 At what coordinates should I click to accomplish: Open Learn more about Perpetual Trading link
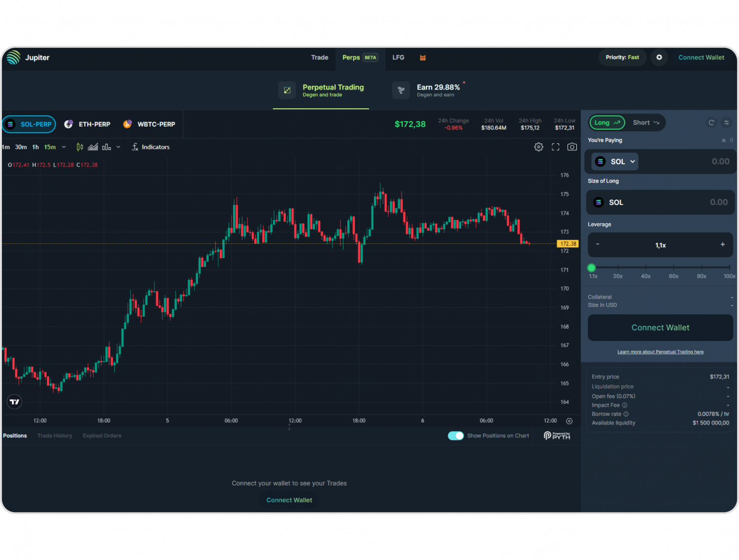tap(661, 352)
